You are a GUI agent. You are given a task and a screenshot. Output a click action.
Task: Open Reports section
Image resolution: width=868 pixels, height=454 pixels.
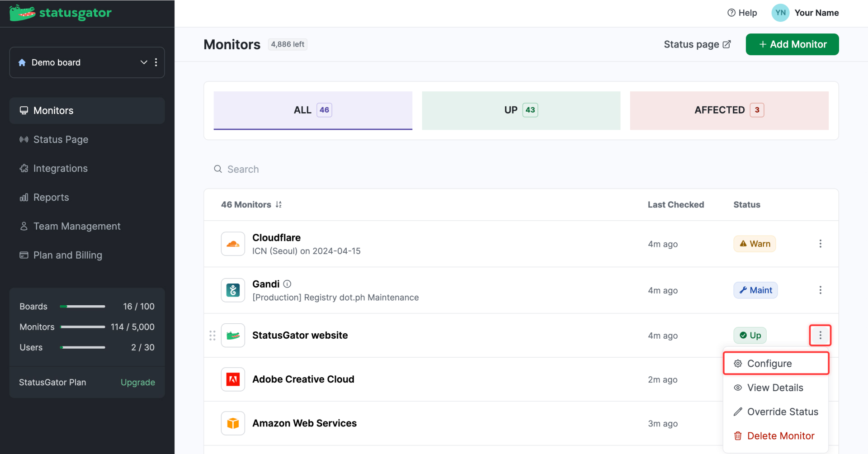pos(87,198)
